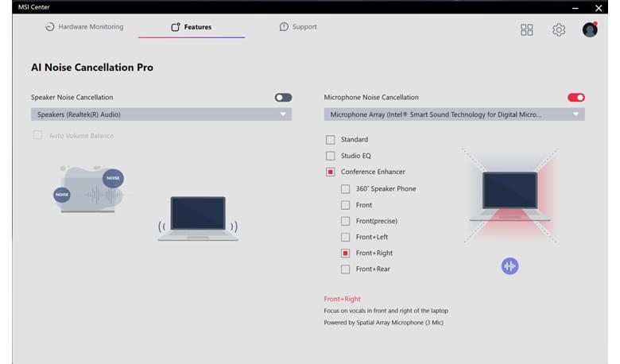
Task: Click the microphone direction laptop diagram
Action: tap(510, 196)
